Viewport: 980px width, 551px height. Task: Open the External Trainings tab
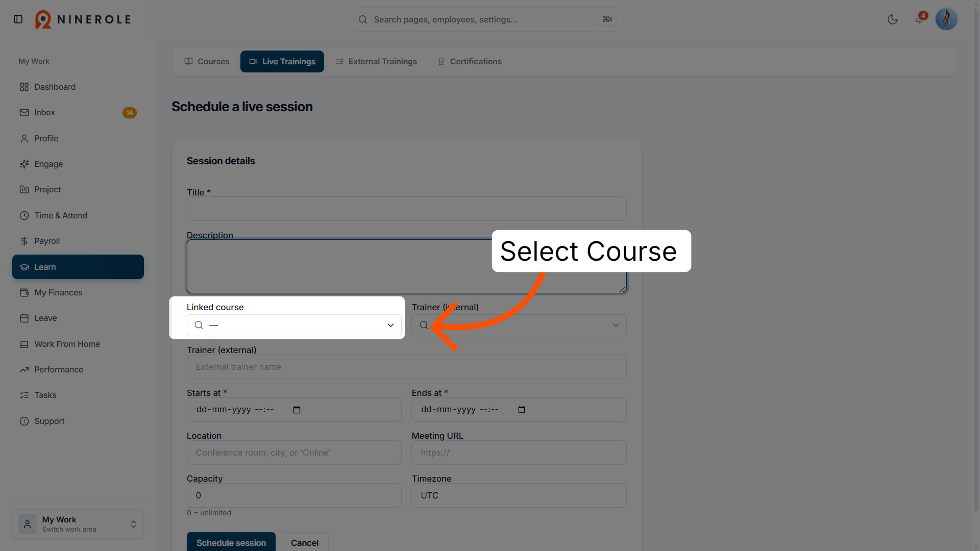(x=376, y=61)
